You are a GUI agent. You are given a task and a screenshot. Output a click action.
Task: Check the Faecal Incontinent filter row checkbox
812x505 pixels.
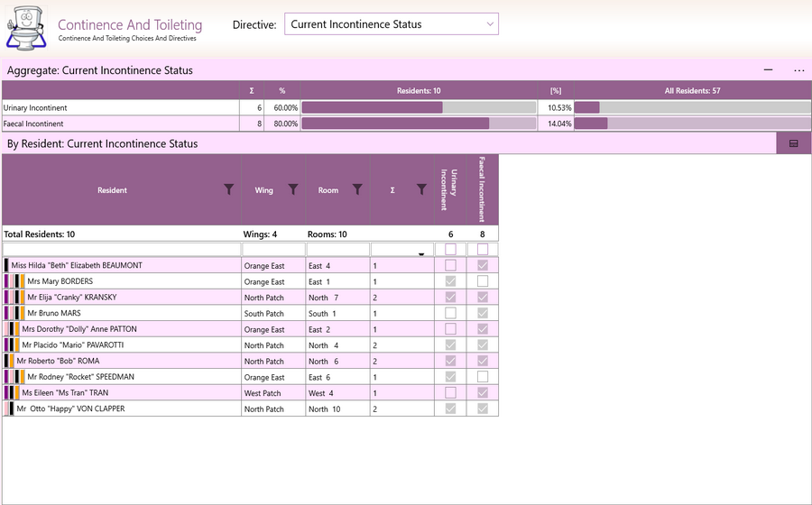483,250
